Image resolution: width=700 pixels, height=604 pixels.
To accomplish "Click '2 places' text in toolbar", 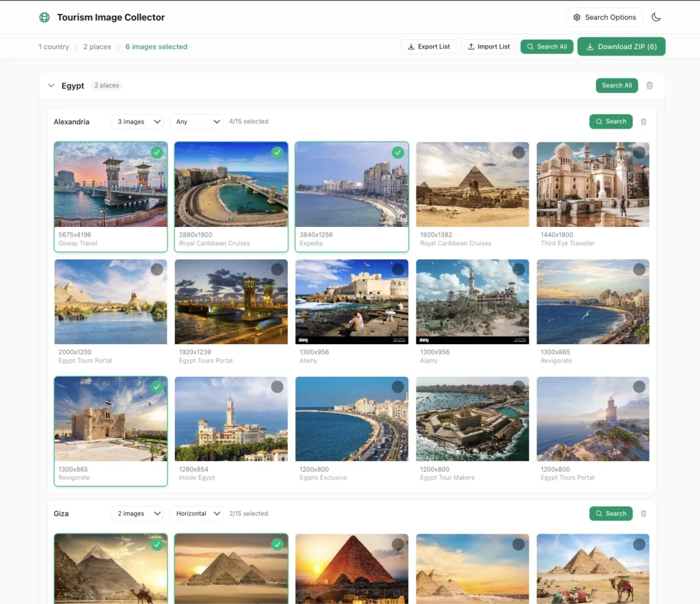I will click(97, 47).
